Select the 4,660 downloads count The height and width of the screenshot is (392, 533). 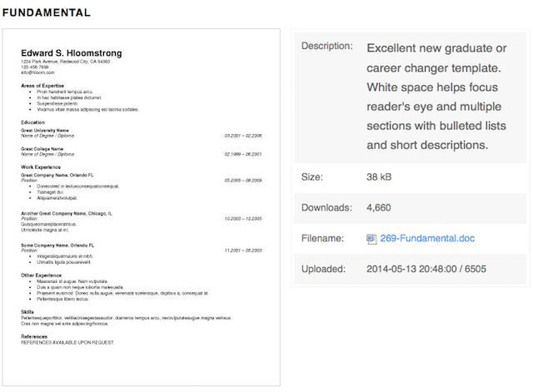tap(379, 207)
